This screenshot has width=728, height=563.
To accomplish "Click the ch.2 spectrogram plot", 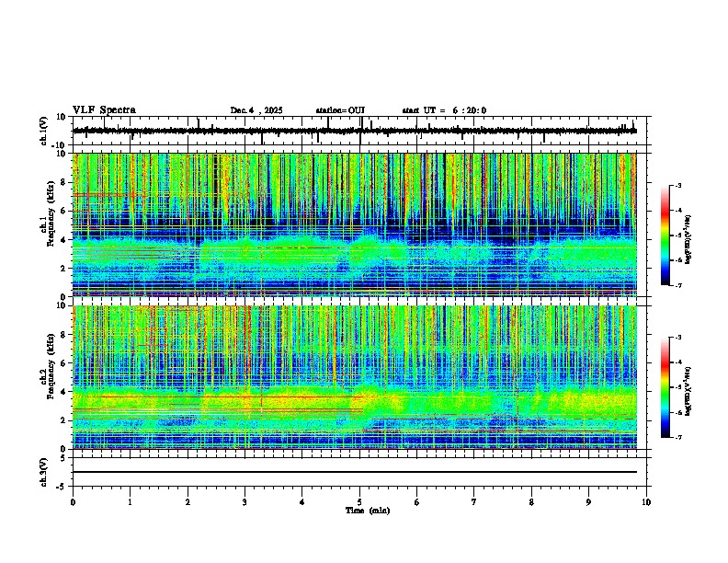I will click(x=355, y=377).
